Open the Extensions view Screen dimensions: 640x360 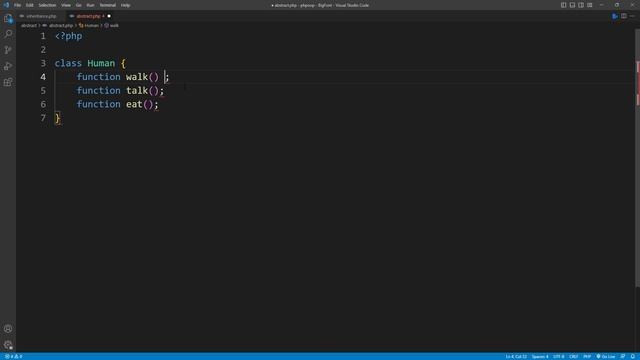click(x=8, y=82)
